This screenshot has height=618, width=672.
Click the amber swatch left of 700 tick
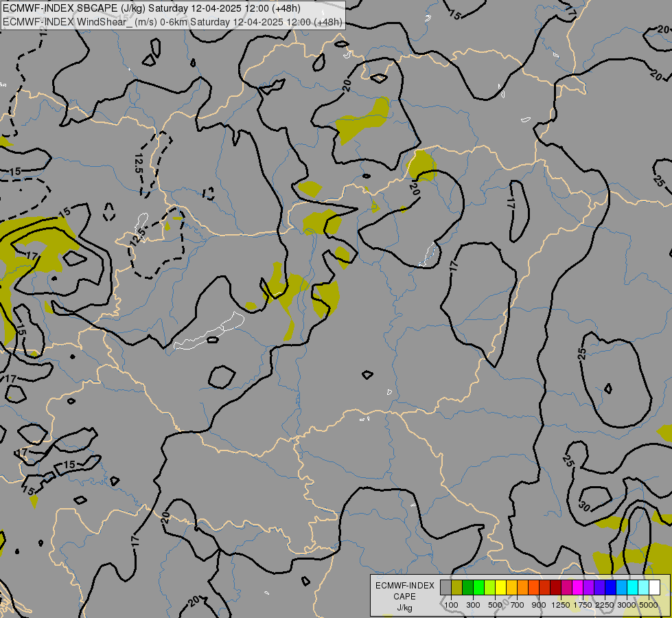[511, 588]
